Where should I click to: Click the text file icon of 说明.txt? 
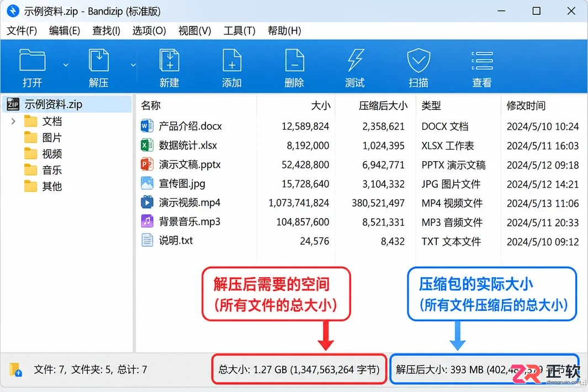147,241
